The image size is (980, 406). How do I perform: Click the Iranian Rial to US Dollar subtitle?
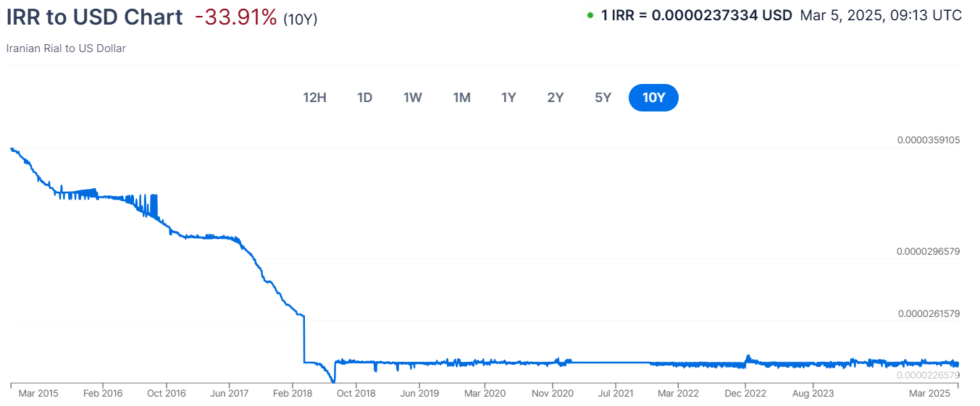[x=66, y=48]
